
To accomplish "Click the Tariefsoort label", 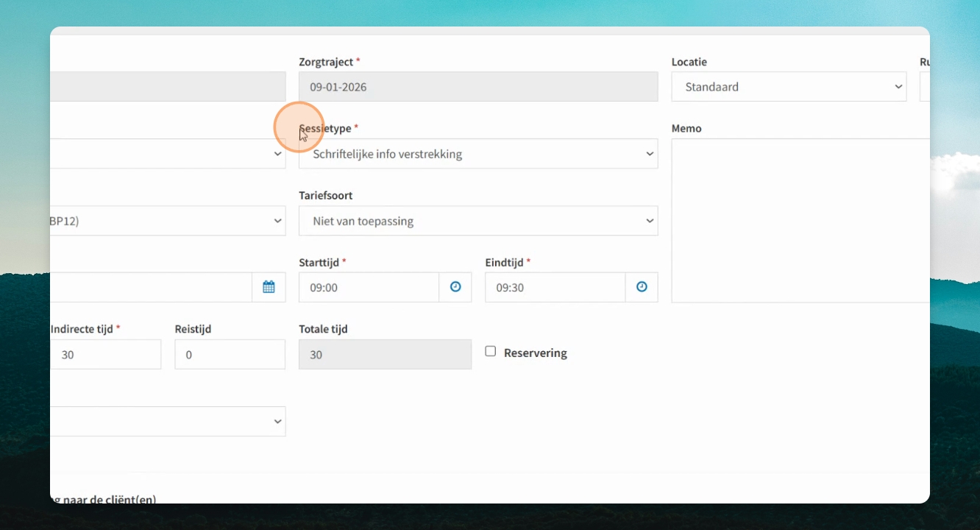I will (x=325, y=196).
